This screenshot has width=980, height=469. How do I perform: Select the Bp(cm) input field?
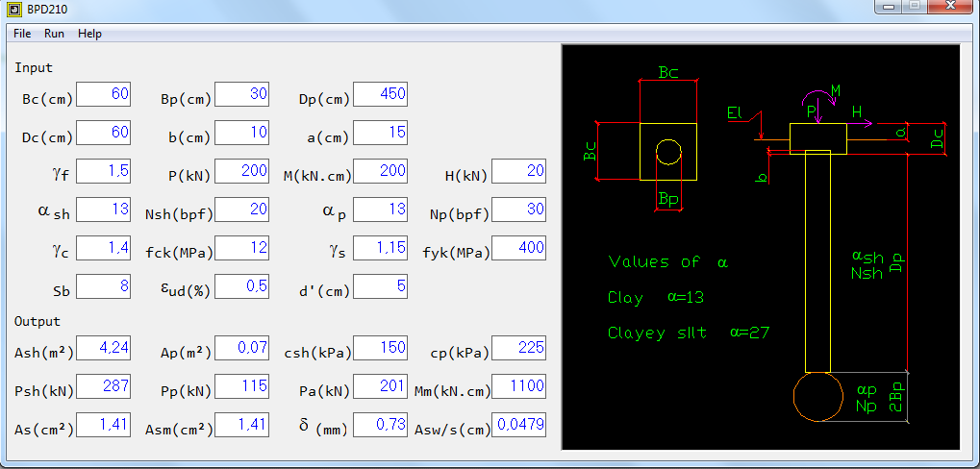[x=242, y=95]
